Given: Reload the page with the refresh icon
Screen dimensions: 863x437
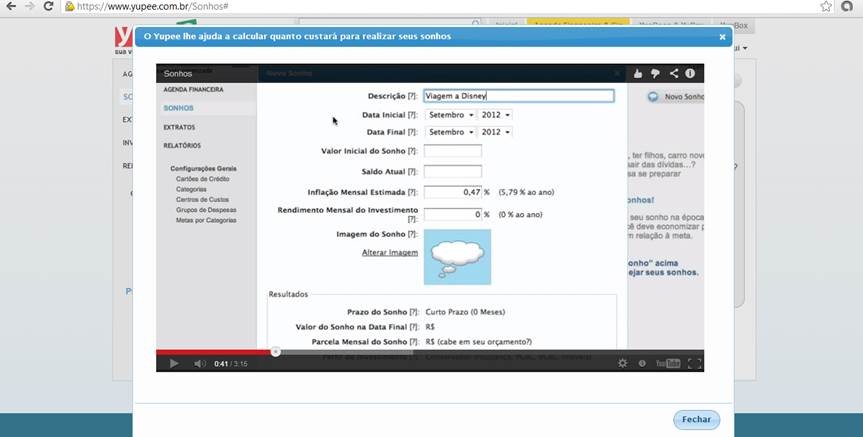Looking at the screenshot, I should (x=48, y=7).
